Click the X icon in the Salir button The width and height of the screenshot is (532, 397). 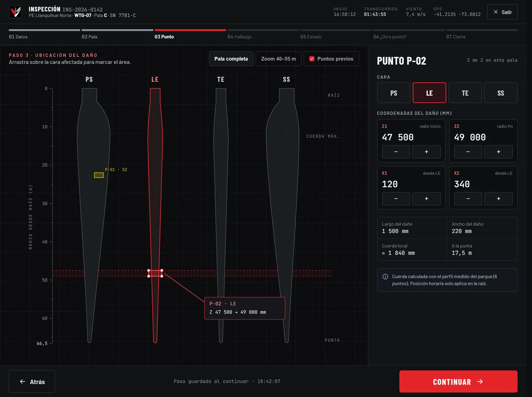[x=496, y=12]
